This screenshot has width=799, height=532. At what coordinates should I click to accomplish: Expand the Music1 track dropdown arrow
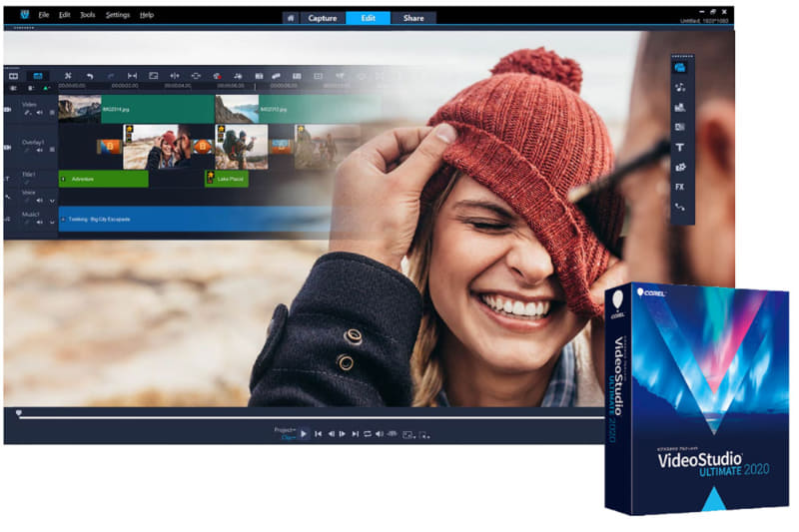[x=52, y=223]
